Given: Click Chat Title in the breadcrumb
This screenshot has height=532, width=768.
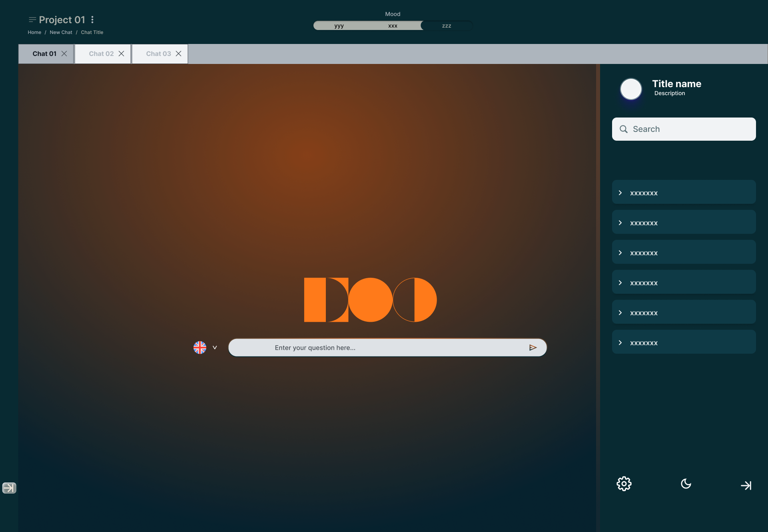Looking at the screenshot, I should tap(92, 32).
